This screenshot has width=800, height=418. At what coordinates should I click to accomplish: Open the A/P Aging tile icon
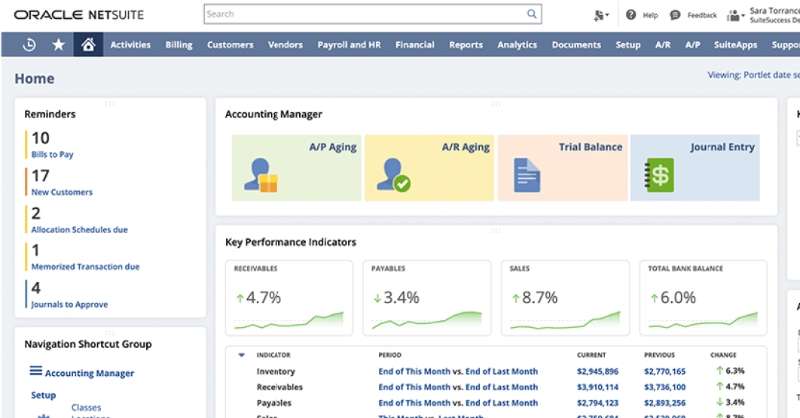pos(261,175)
